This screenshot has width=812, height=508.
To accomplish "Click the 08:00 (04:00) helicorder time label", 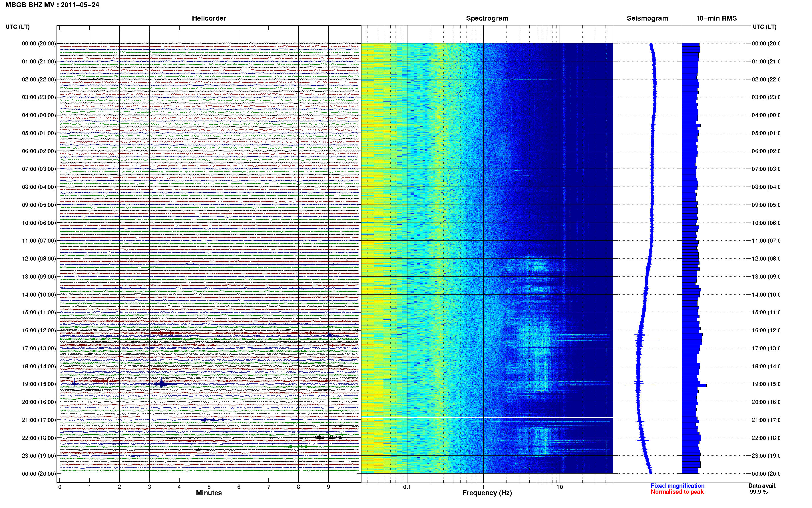I will click(x=39, y=187).
